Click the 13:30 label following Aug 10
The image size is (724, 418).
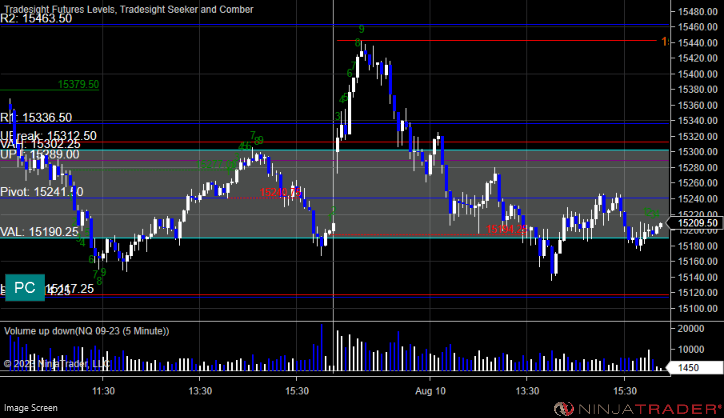pyautogui.click(x=527, y=391)
